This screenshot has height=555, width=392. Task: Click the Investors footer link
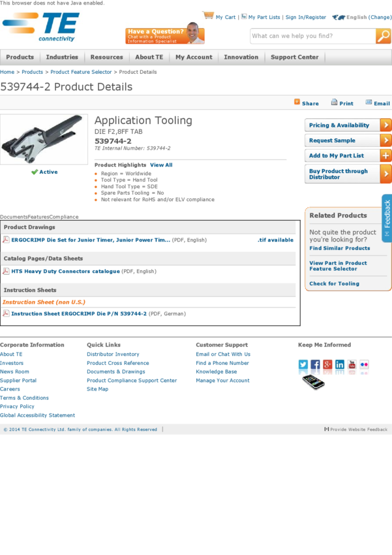click(12, 363)
